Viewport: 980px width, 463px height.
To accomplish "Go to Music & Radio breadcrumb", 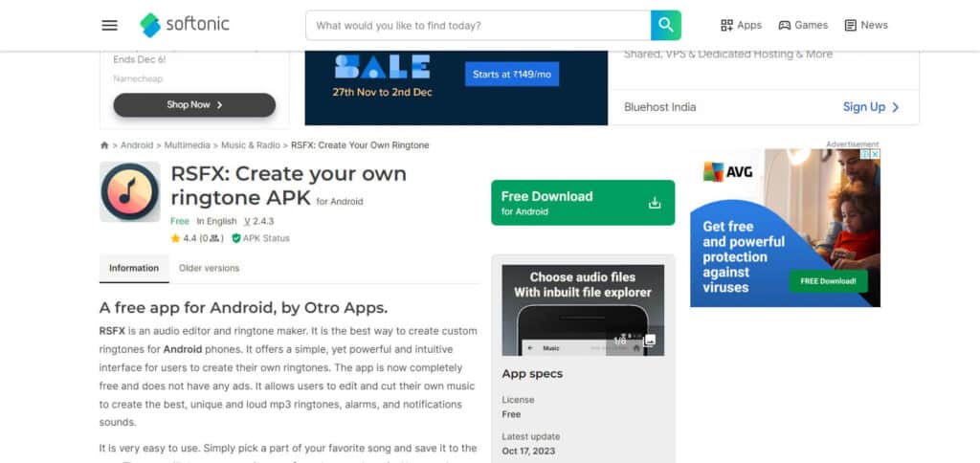I will point(251,145).
